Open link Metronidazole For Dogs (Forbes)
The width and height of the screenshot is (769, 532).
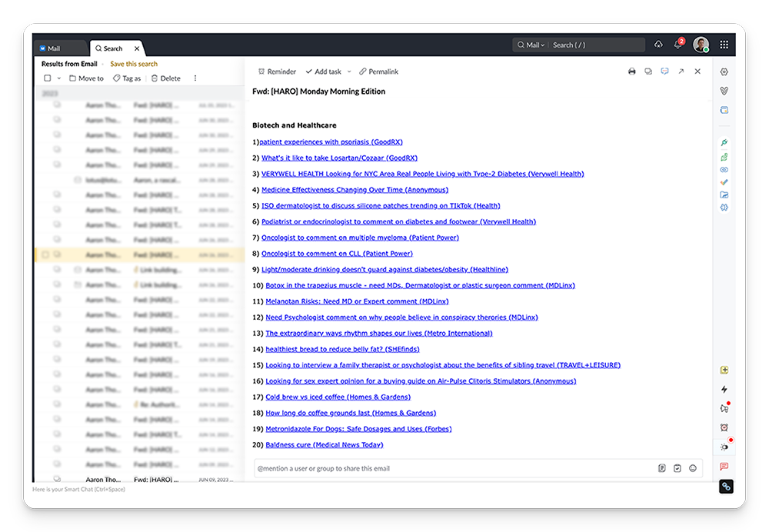click(x=358, y=428)
